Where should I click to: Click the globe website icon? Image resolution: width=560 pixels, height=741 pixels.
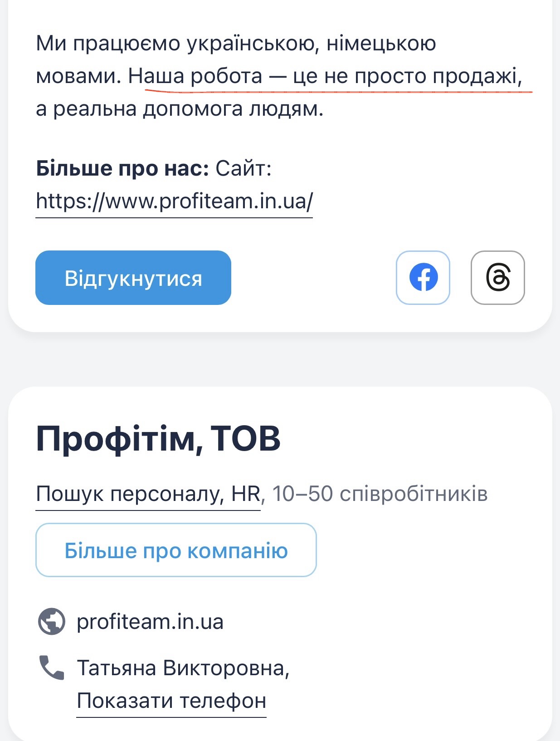51,621
